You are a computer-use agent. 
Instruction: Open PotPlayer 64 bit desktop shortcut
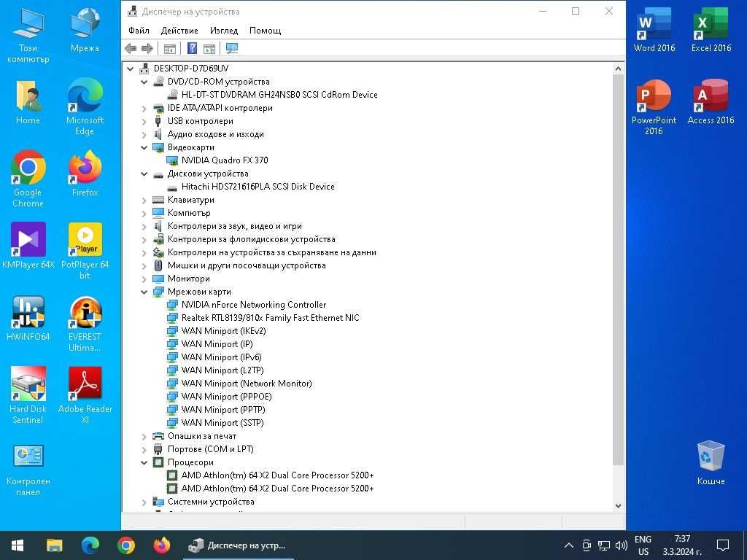coord(85,252)
